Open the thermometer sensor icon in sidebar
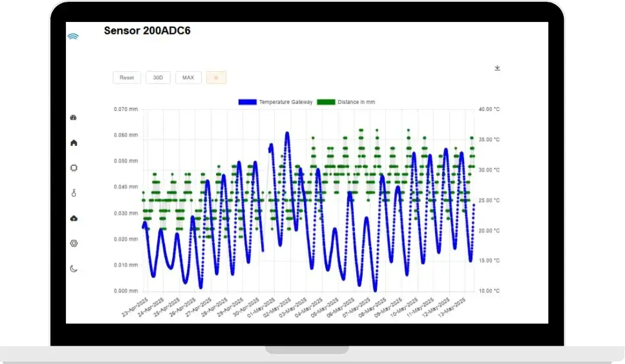 pos(74,193)
